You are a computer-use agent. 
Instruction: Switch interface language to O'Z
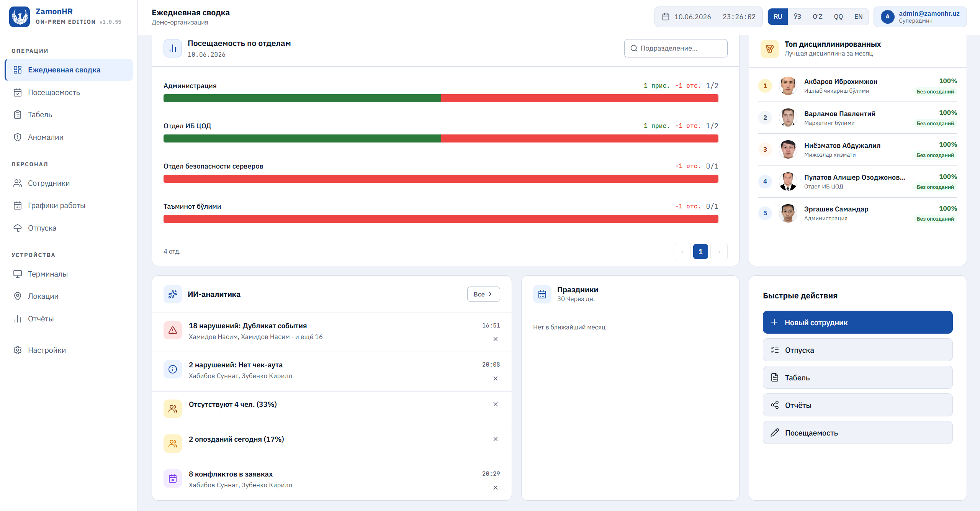point(818,17)
